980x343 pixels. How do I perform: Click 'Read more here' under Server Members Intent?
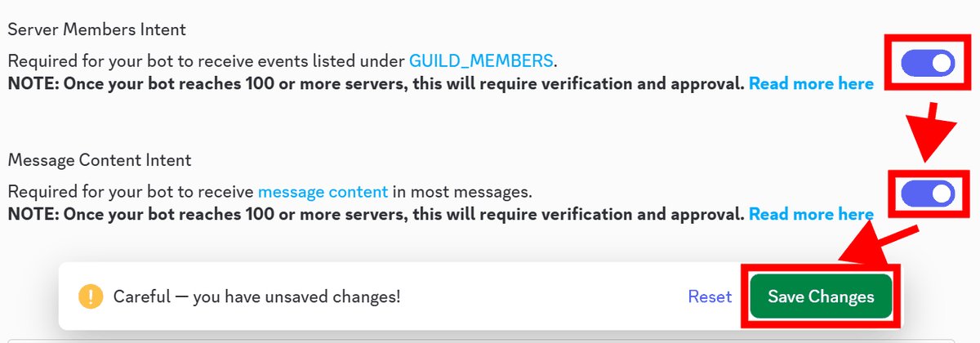[811, 83]
